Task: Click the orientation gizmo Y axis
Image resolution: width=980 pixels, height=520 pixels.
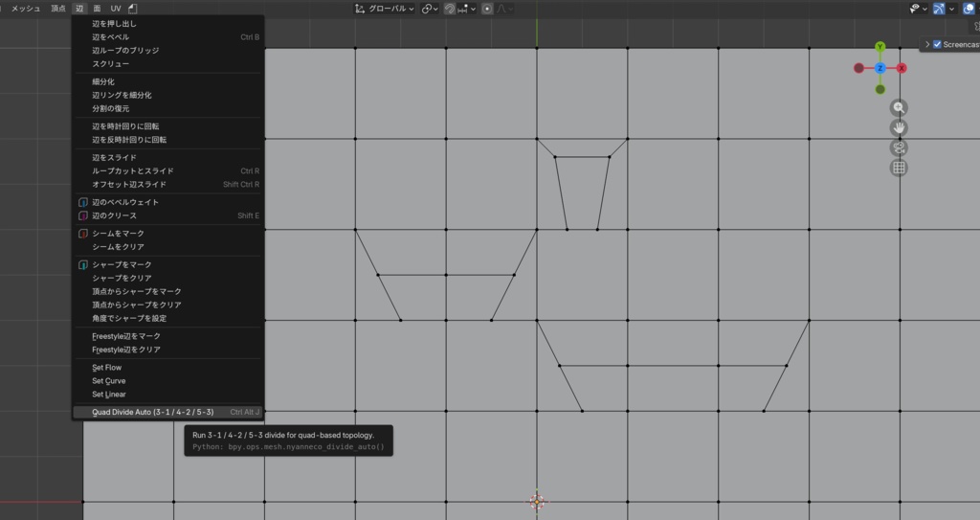Action: click(x=880, y=47)
